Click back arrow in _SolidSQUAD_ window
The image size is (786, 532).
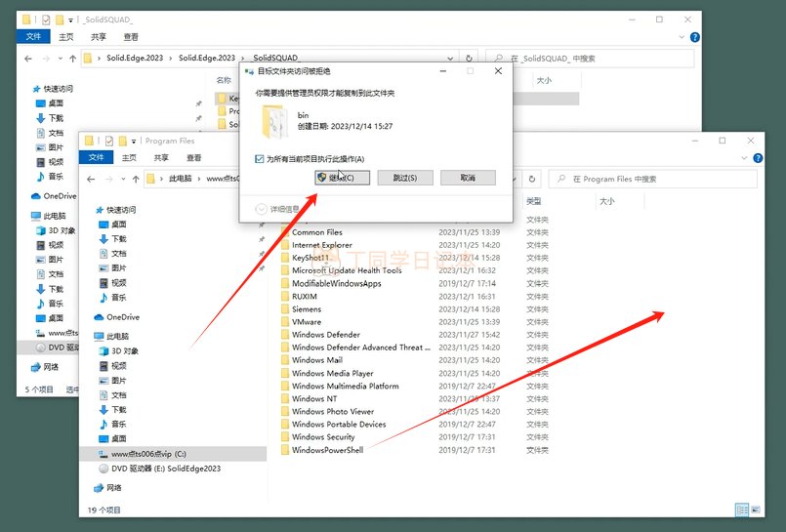[x=26, y=59]
